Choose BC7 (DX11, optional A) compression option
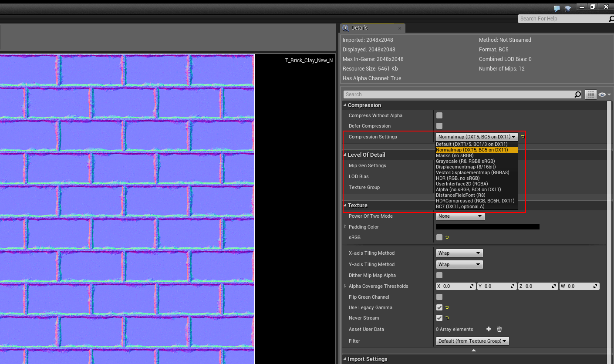This screenshot has height=364, width=614. tap(460, 206)
